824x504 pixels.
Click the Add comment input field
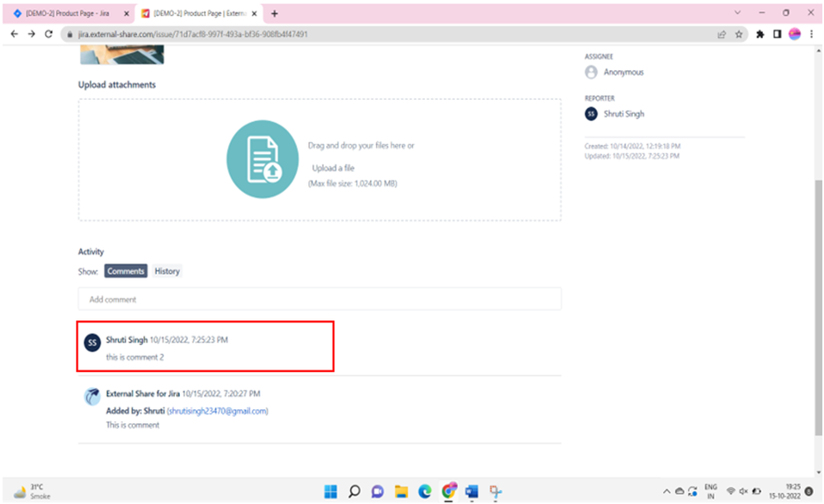[x=320, y=299]
